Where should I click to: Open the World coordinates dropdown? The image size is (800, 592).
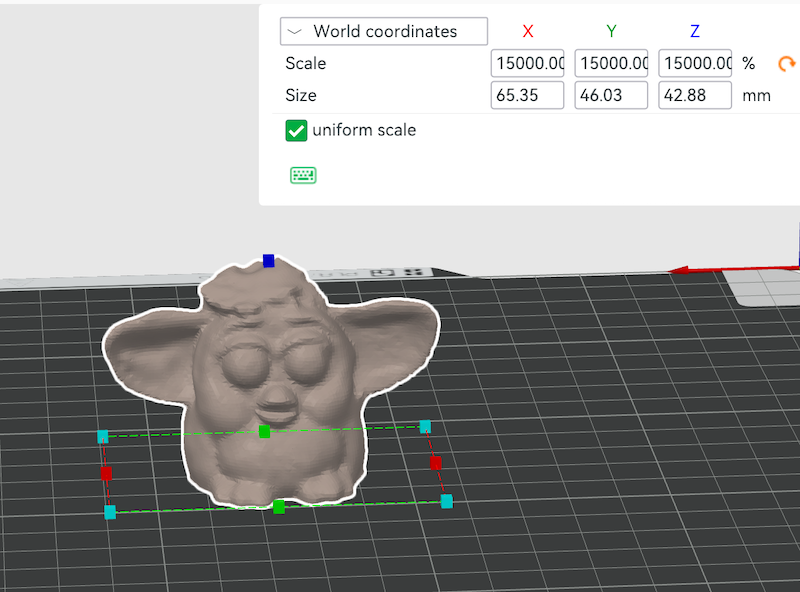[x=383, y=31]
